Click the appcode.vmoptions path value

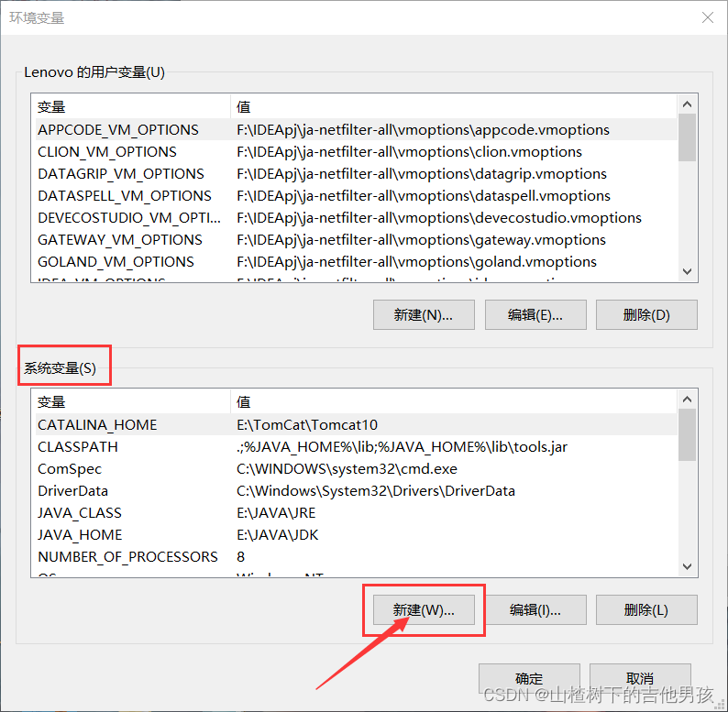coord(423,129)
